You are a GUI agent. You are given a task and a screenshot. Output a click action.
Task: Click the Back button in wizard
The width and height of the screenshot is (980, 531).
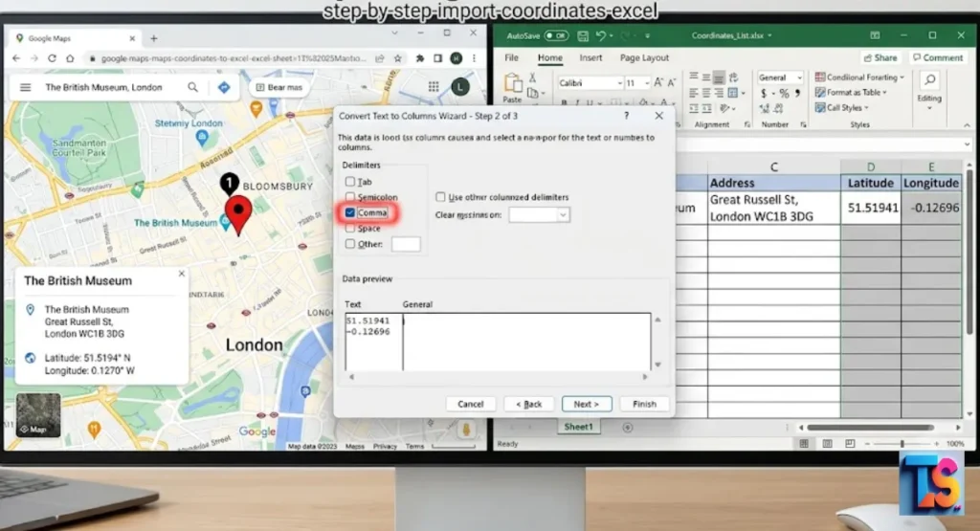pyautogui.click(x=528, y=404)
